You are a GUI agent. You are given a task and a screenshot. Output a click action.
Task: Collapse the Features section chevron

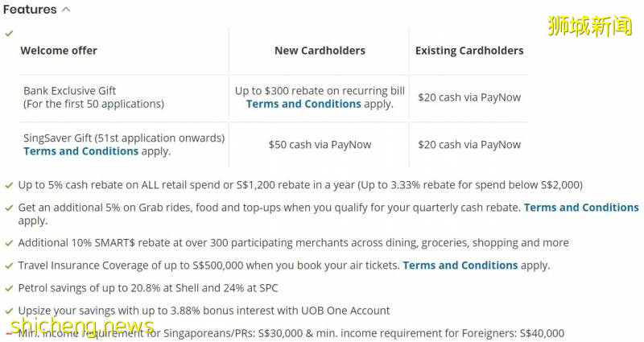(x=66, y=10)
